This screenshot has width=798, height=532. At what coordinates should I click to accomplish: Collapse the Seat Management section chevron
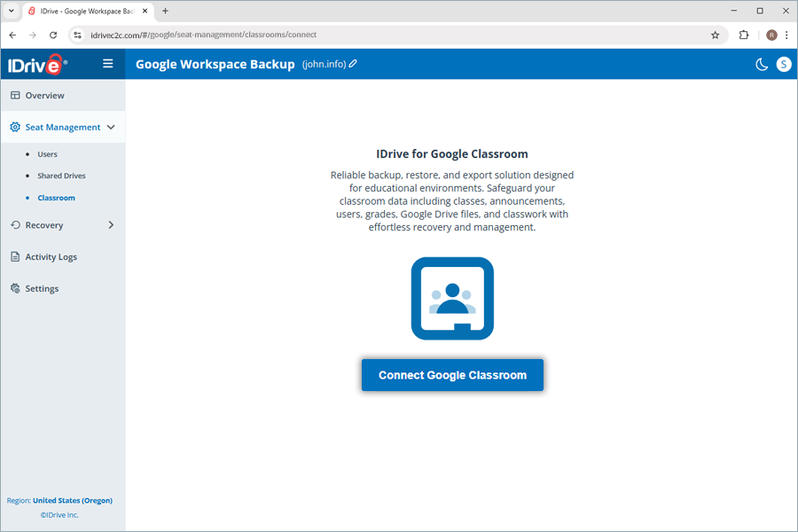111,127
